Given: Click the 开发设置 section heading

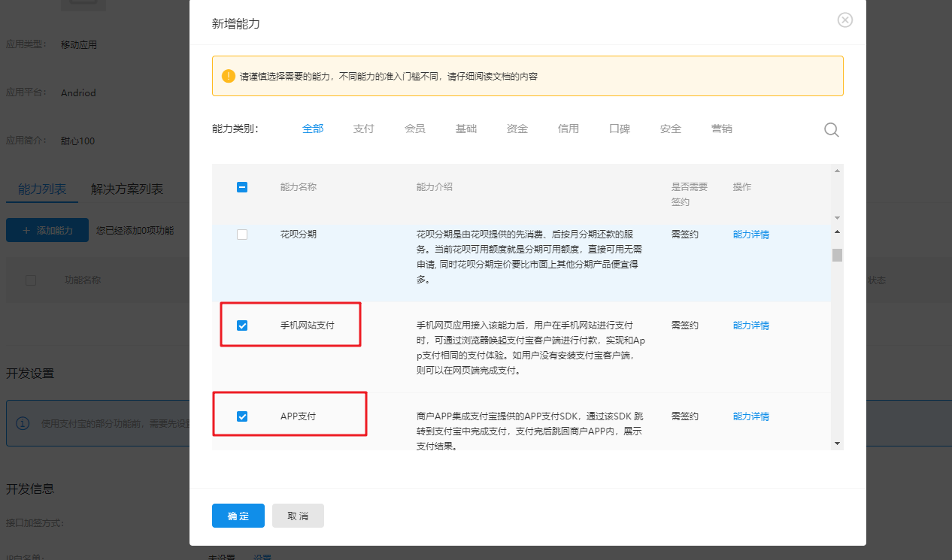Looking at the screenshot, I should click(x=30, y=374).
